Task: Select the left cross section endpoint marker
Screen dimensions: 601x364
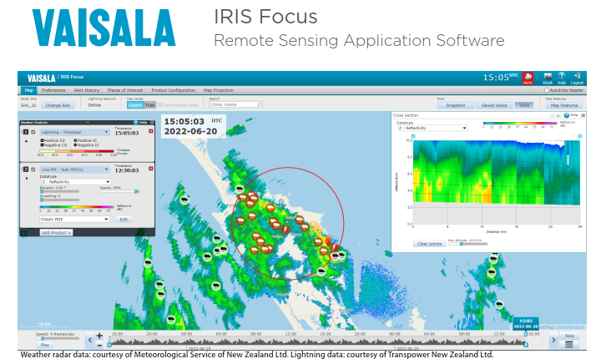Action: [413, 136]
